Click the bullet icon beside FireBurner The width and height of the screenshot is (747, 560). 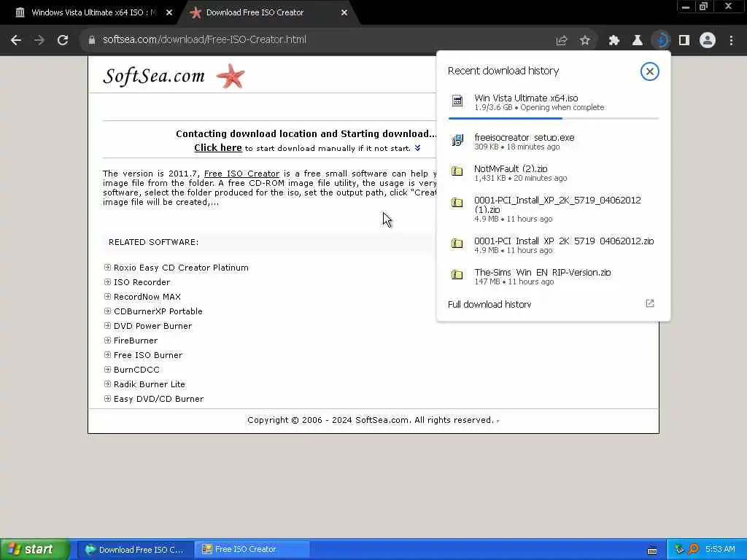click(x=107, y=341)
